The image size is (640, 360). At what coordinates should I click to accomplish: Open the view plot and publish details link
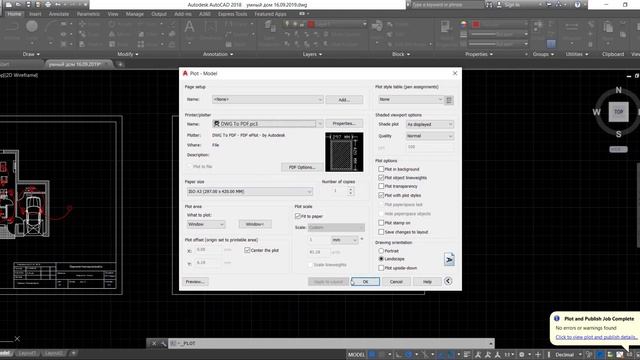coord(596,337)
